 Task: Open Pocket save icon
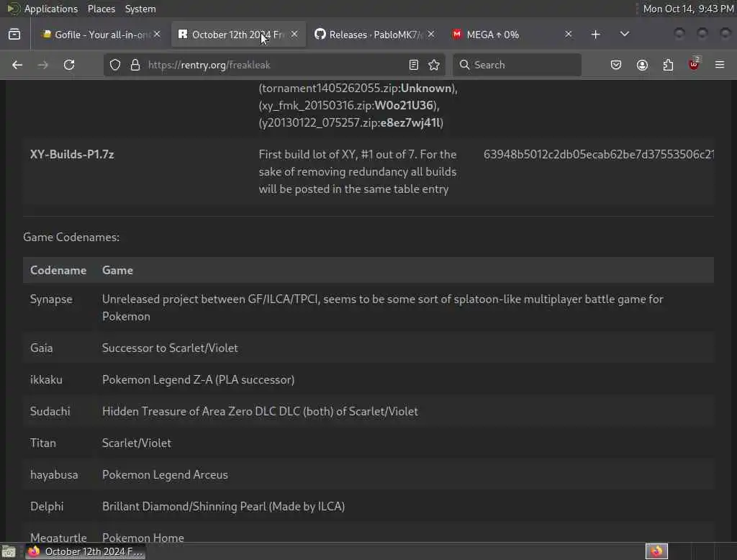(x=616, y=65)
